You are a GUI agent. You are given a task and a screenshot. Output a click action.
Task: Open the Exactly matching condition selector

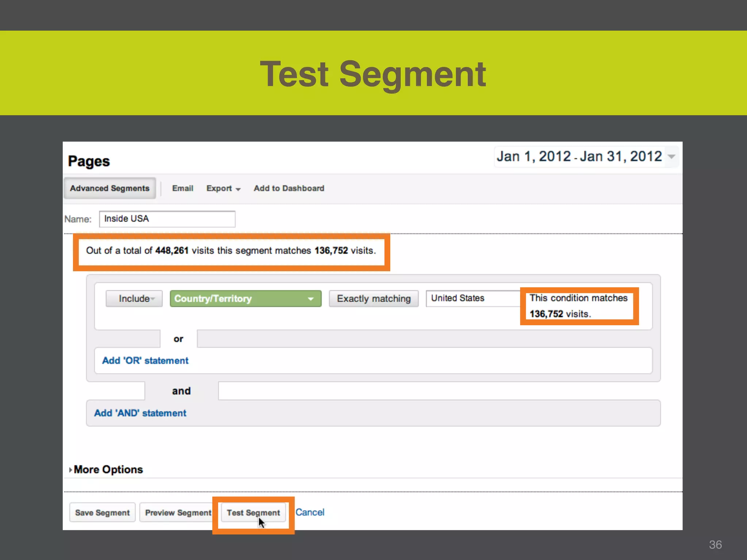pyautogui.click(x=373, y=299)
